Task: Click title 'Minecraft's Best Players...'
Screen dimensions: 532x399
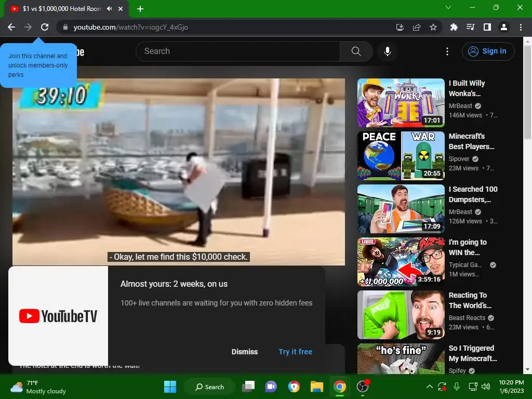Action: (x=471, y=141)
